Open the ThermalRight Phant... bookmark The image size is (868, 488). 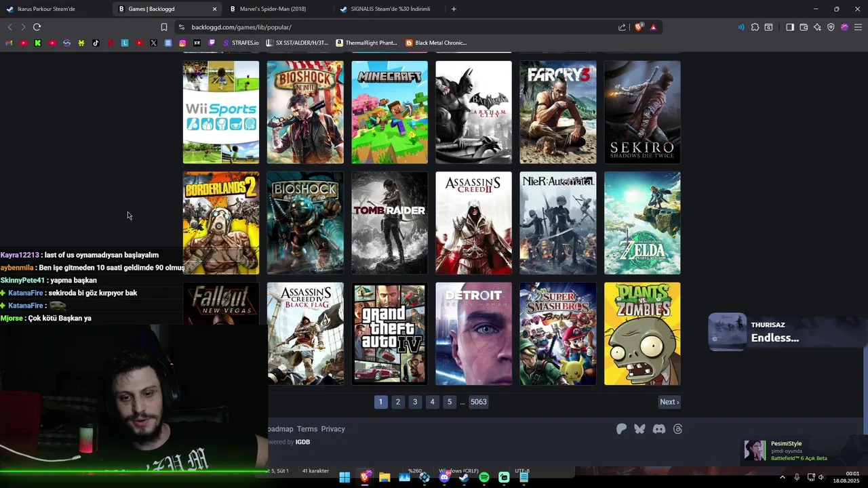pyautogui.click(x=366, y=43)
